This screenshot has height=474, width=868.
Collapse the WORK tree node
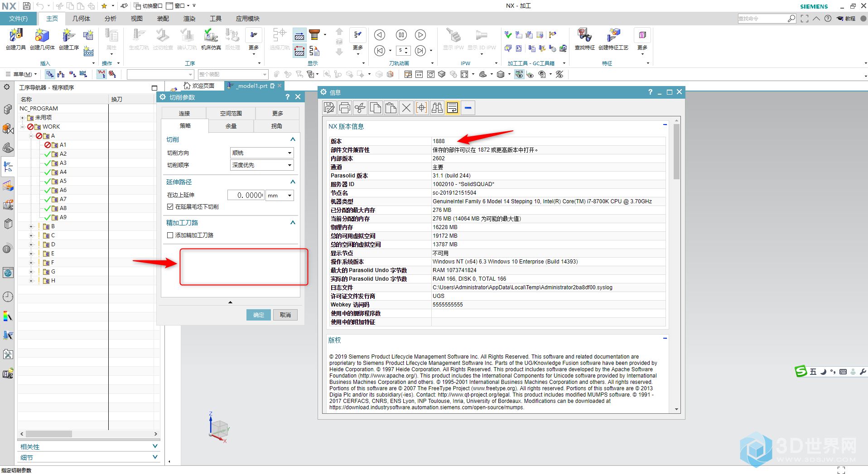pos(22,127)
